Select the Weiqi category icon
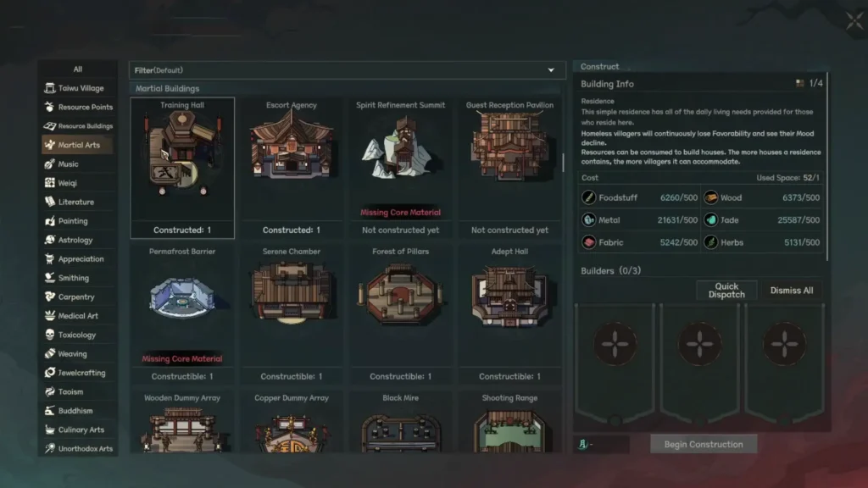868x488 pixels. (x=50, y=183)
